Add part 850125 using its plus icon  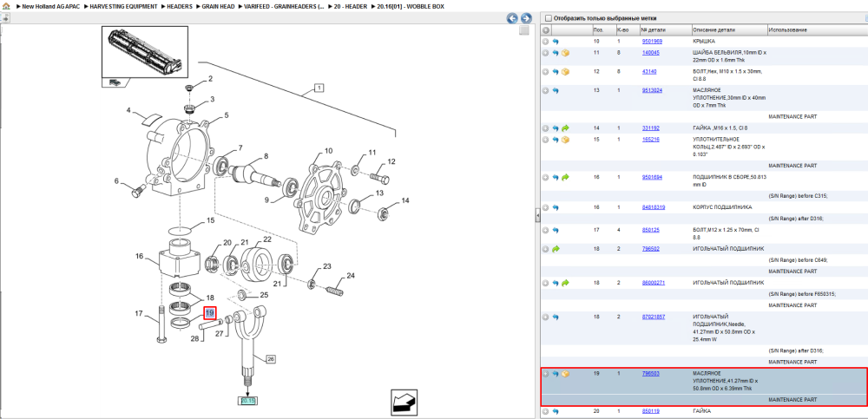click(x=546, y=230)
